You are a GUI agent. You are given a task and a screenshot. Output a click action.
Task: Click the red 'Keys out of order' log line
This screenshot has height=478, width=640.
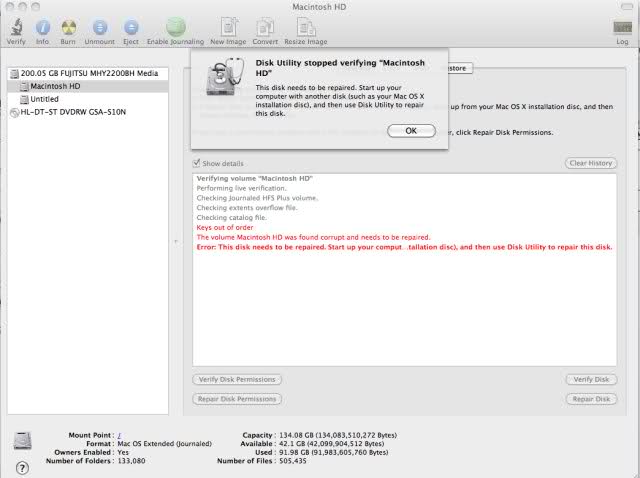click(x=225, y=227)
